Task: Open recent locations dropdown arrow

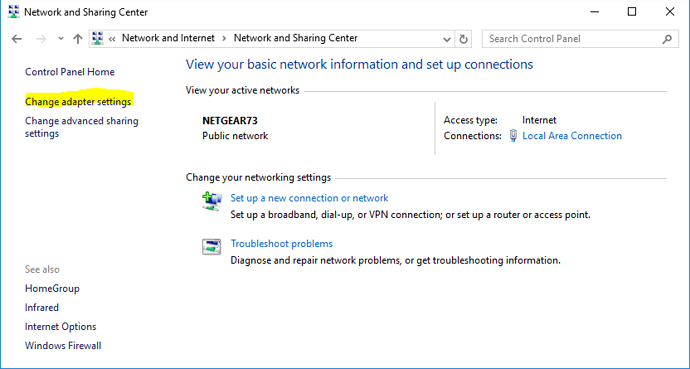Action: (x=61, y=39)
